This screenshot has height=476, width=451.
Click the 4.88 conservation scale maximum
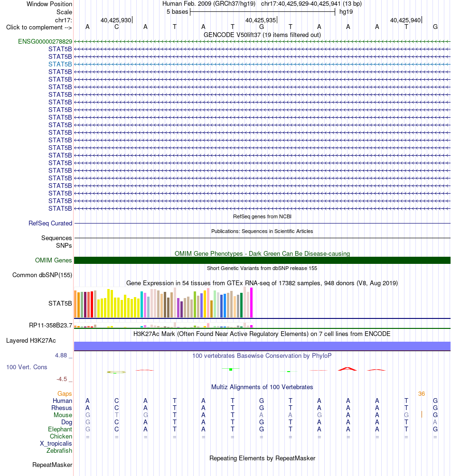click(61, 355)
